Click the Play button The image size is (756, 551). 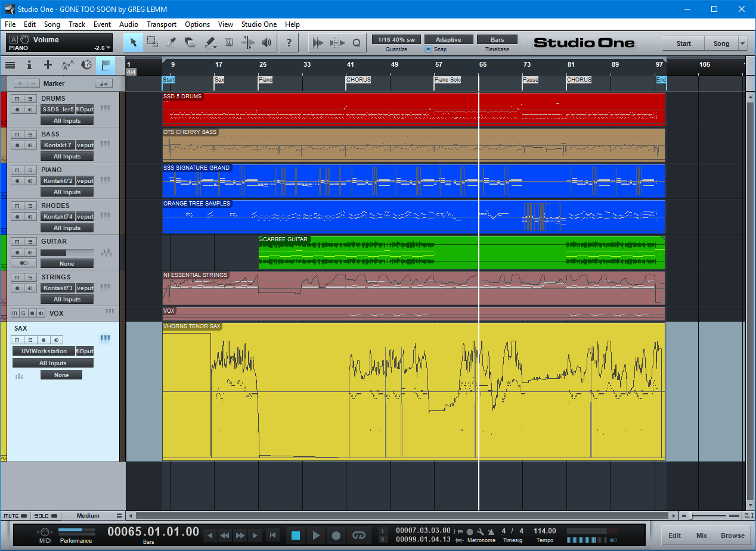point(316,536)
